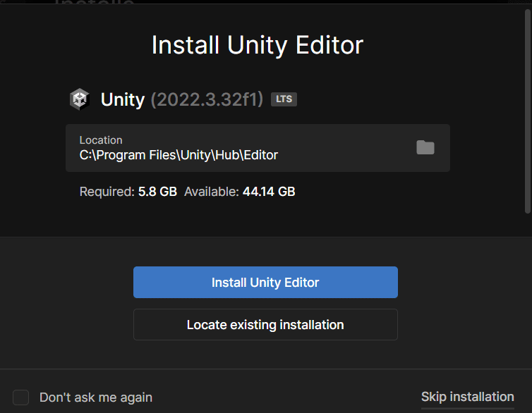Click the dialog's vertical scrollbar
Screen dimensions: 532x413
[x=527, y=112]
